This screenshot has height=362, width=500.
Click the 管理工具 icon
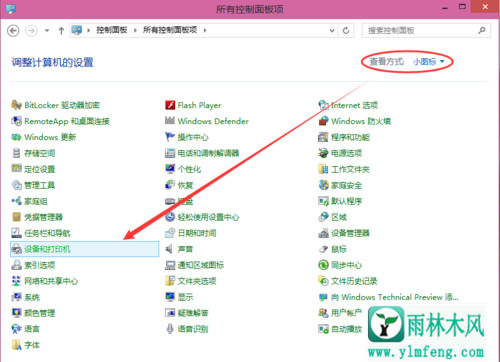coord(16,185)
